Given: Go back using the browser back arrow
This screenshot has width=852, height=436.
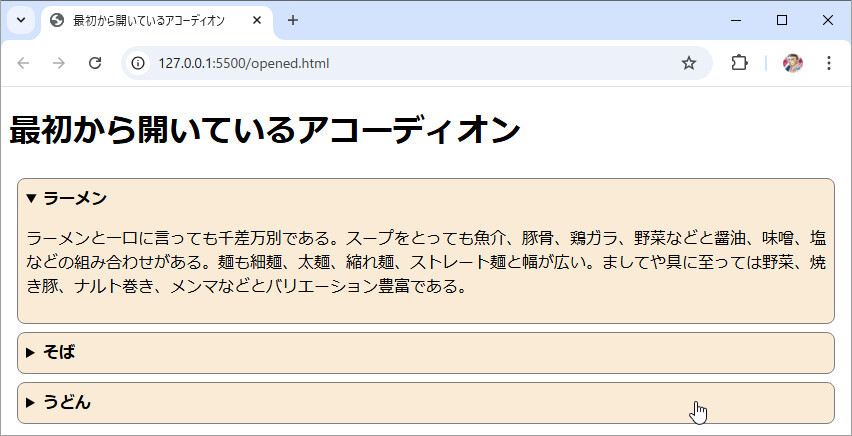Looking at the screenshot, I should (24, 63).
